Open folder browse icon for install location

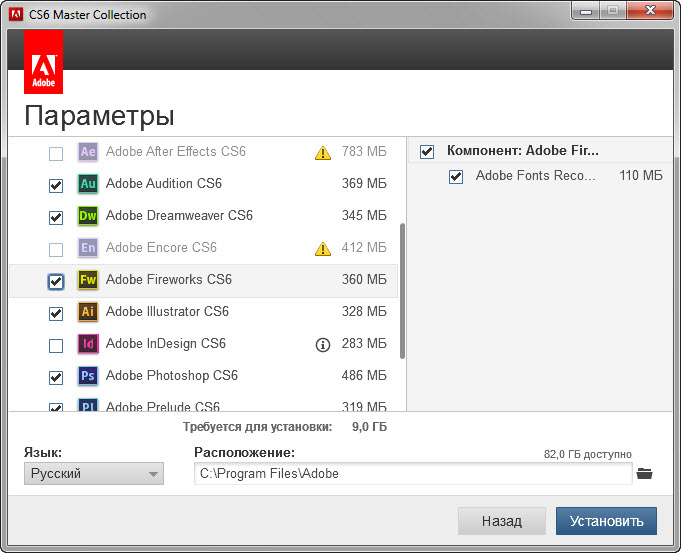tap(644, 474)
